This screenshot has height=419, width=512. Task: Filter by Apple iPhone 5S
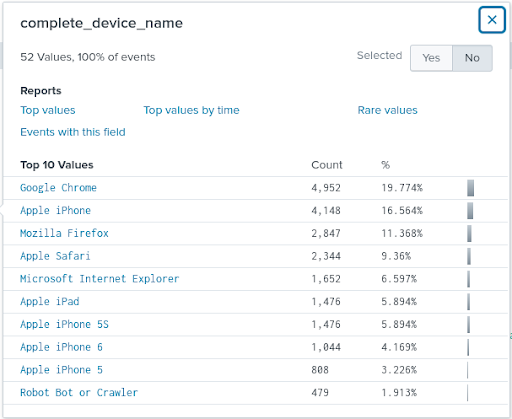[x=64, y=324]
